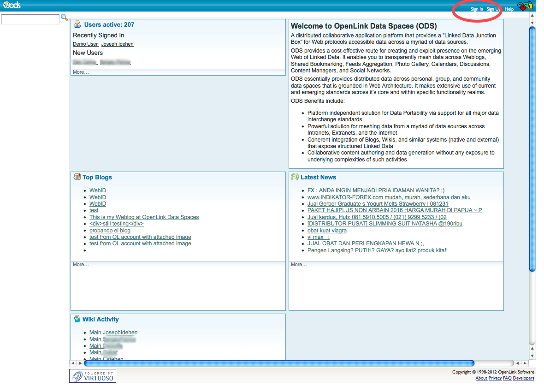Expand More under Latest News list
Screen dimensions: 544x392
[x=299, y=265]
